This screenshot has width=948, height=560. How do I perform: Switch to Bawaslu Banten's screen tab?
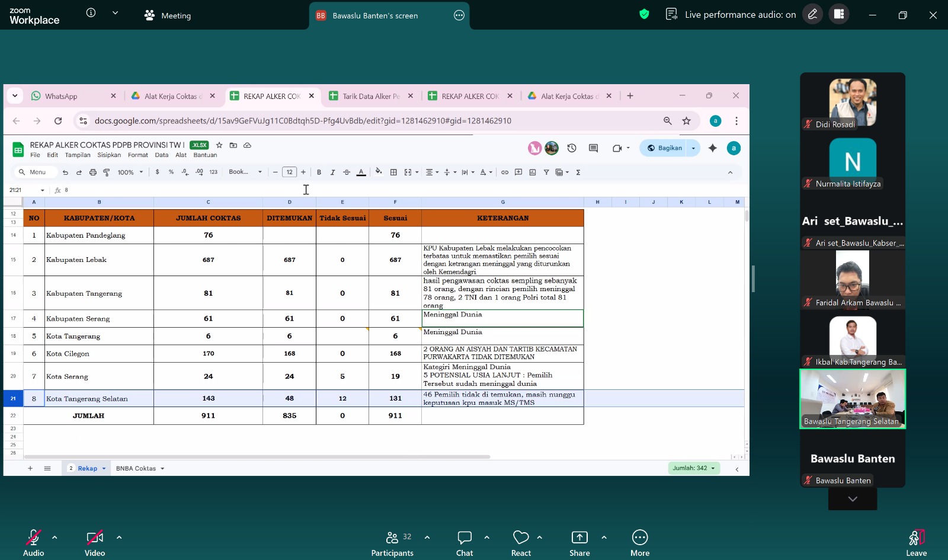[x=375, y=15]
